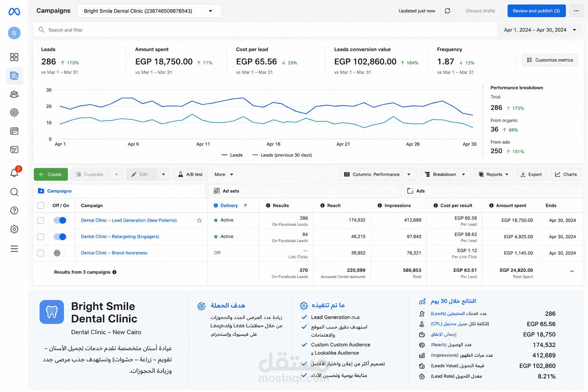588x392 pixels.
Task: Open Dental Clinic – Retargeting (Engagers) link
Action: click(120, 237)
